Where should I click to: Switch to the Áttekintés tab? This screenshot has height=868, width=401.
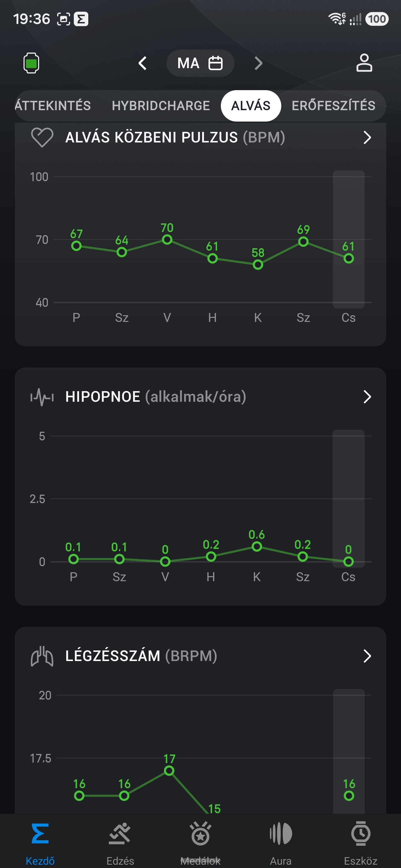click(53, 106)
